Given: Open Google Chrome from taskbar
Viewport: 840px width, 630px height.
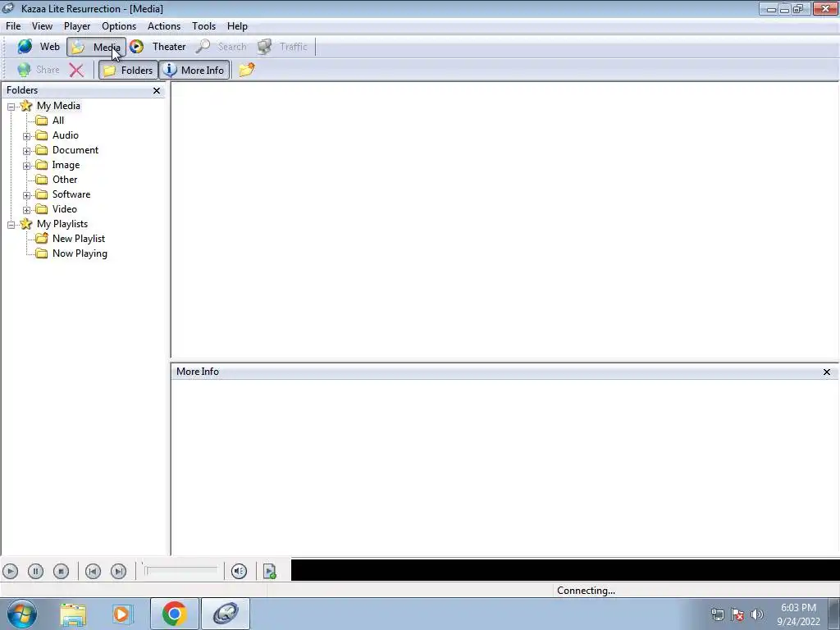Looking at the screenshot, I should coord(174,614).
